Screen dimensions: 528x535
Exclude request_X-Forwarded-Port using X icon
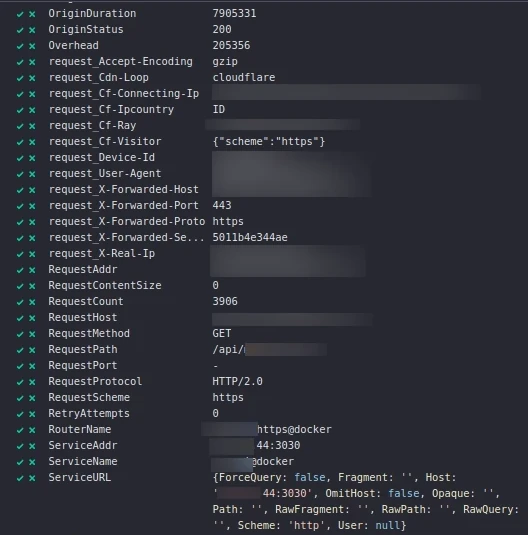point(32,206)
